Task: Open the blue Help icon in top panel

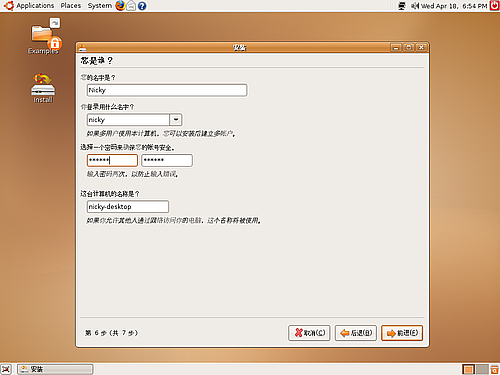Action: click(142, 6)
